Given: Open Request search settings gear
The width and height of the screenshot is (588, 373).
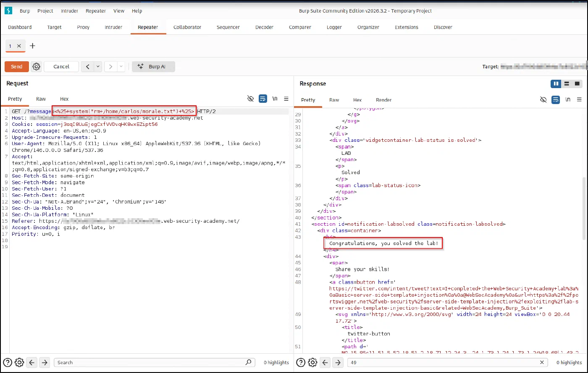Looking at the screenshot, I should (19, 363).
